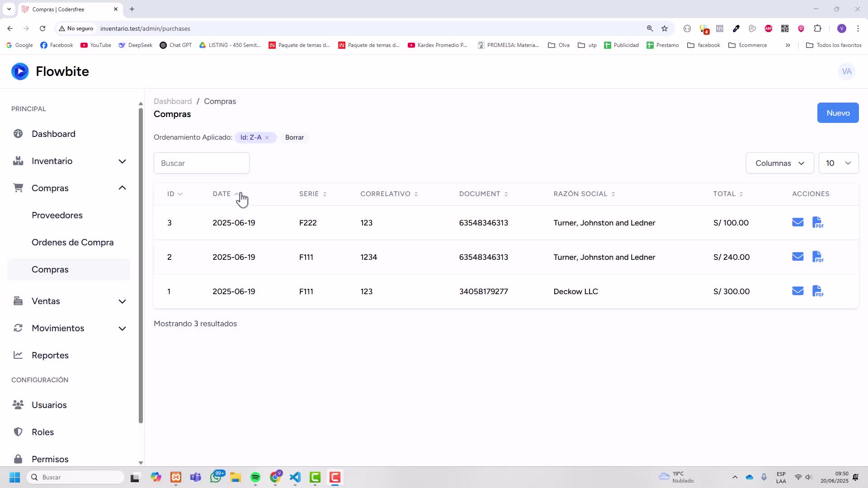Open Usuarios configuration page
Viewport: 868px width, 488px height.
coord(49,405)
